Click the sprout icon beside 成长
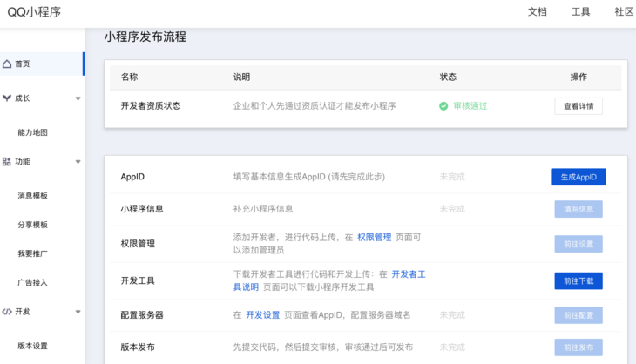The width and height of the screenshot is (636, 364). coord(7,98)
